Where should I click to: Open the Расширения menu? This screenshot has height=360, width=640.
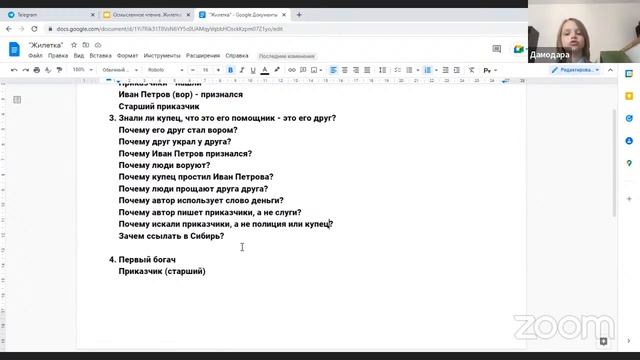pos(203,56)
